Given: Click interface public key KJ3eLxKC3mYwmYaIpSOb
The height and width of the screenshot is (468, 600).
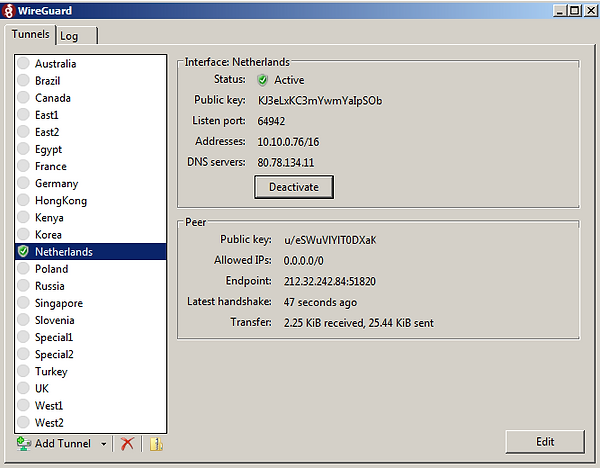Looking at the screenshot, I should 320,101.
